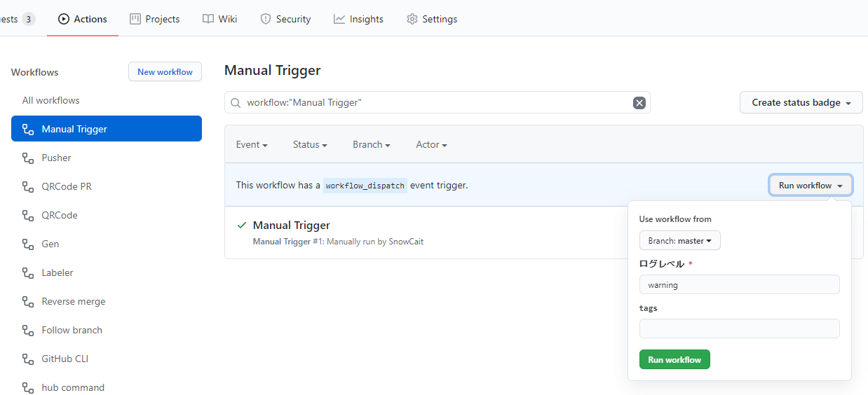Click the New workflow button
The height and width of the screenshot is (395, 868).
tap(165, 71)
